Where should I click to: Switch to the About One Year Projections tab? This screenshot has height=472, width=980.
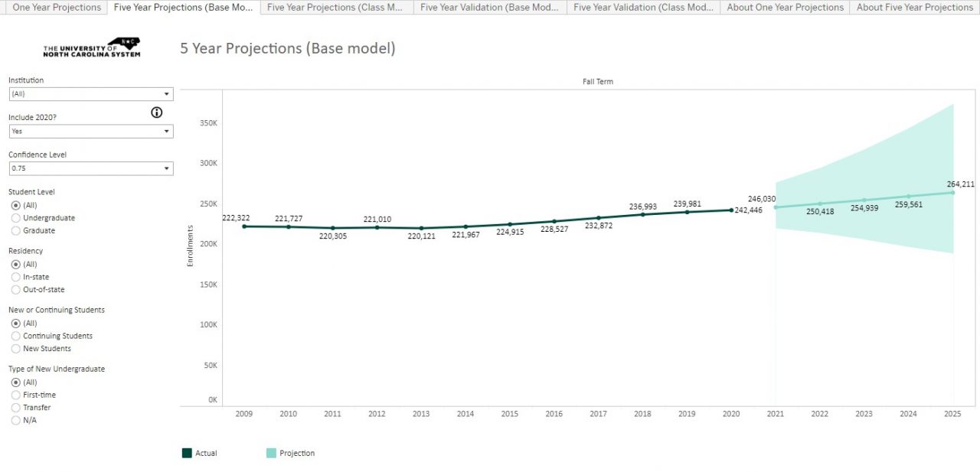tap(784, 7)
